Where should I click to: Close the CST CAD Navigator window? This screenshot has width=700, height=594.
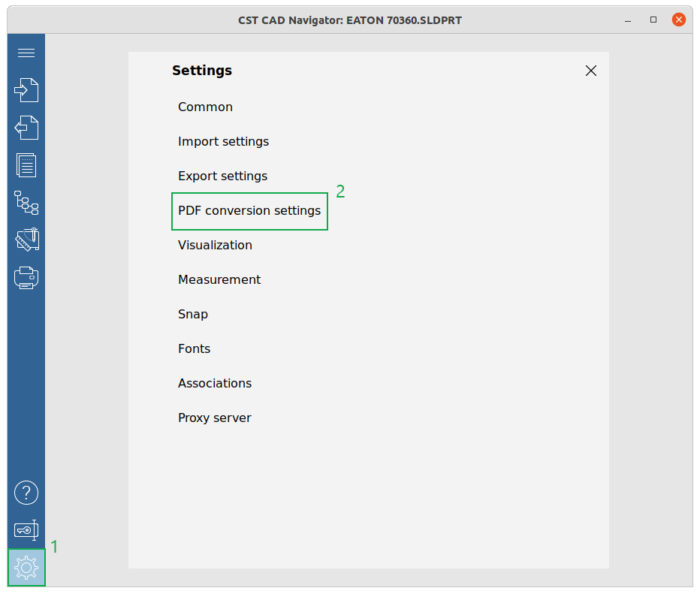[x=679, y=20]
